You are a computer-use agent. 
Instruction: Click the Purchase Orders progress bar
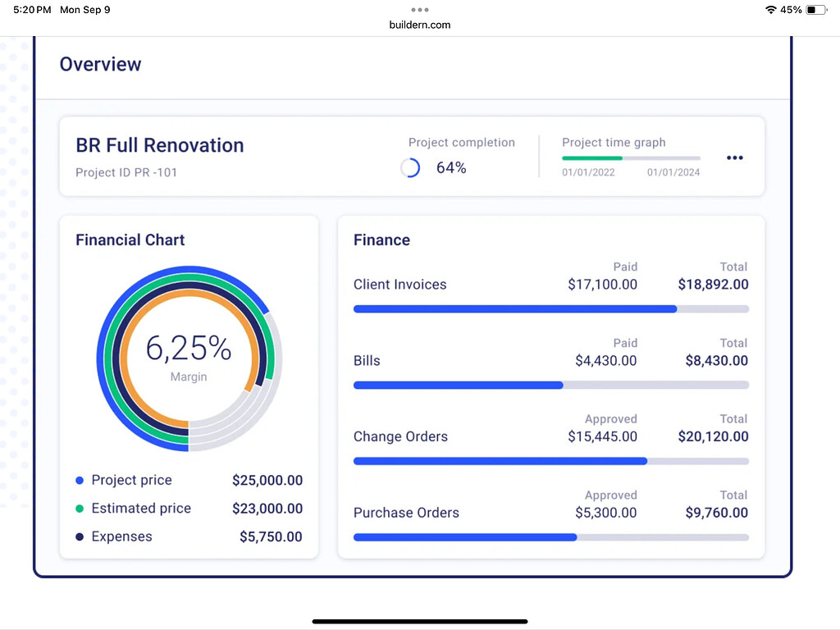point(550,537)
